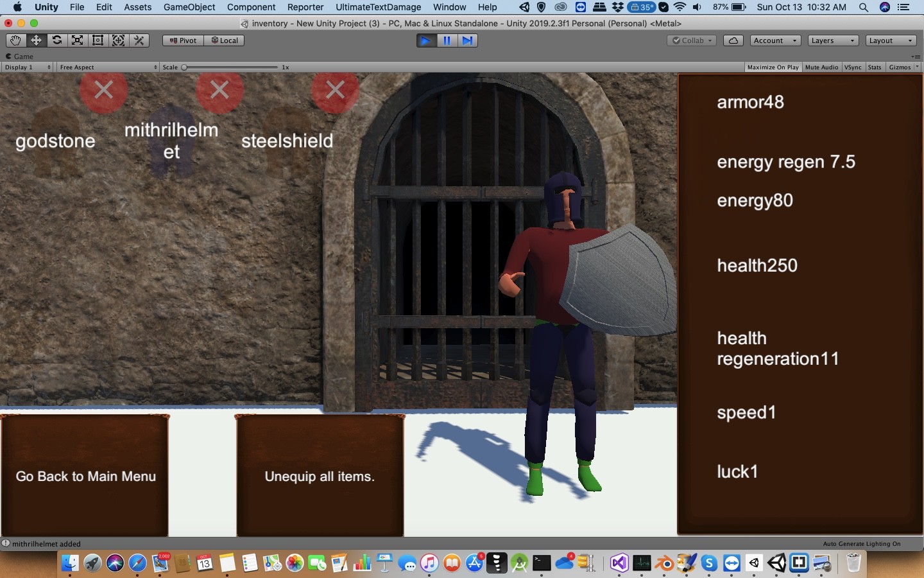Select the combined Move/Rotate/Scale transform tool

(118, 40)
